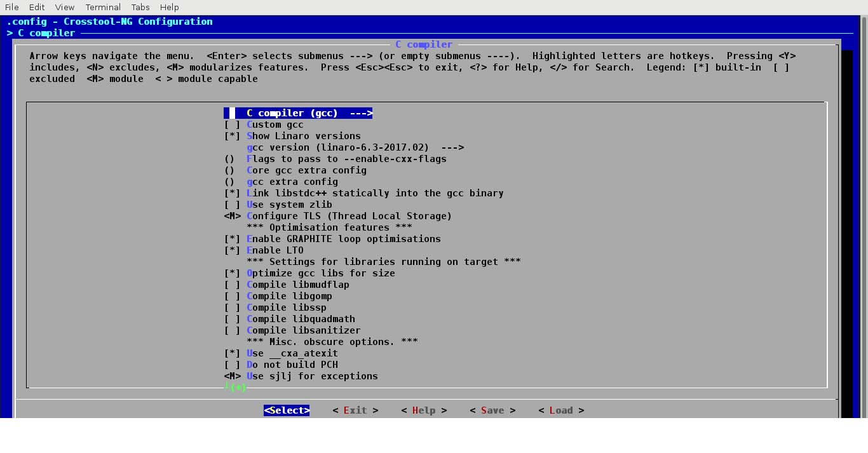Open the Terminal menu

click(102, 7)
